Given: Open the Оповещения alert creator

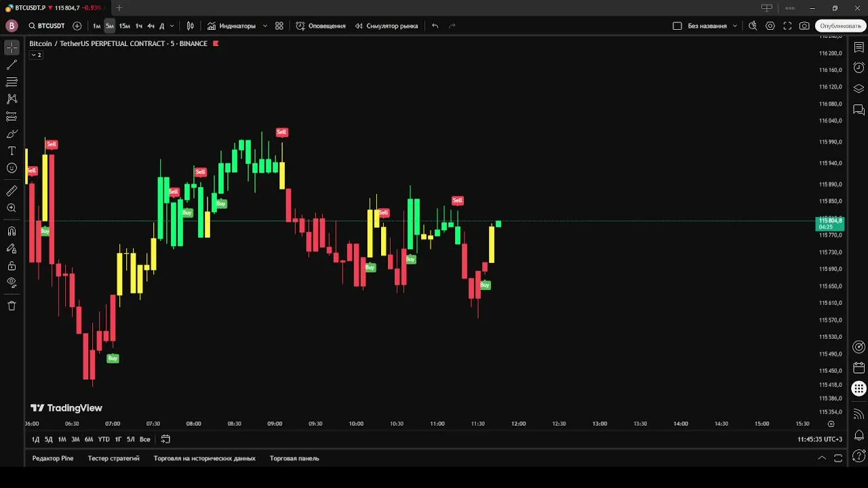Looking at the screenshot, I should pyautogui.click(x=321, y=26).
